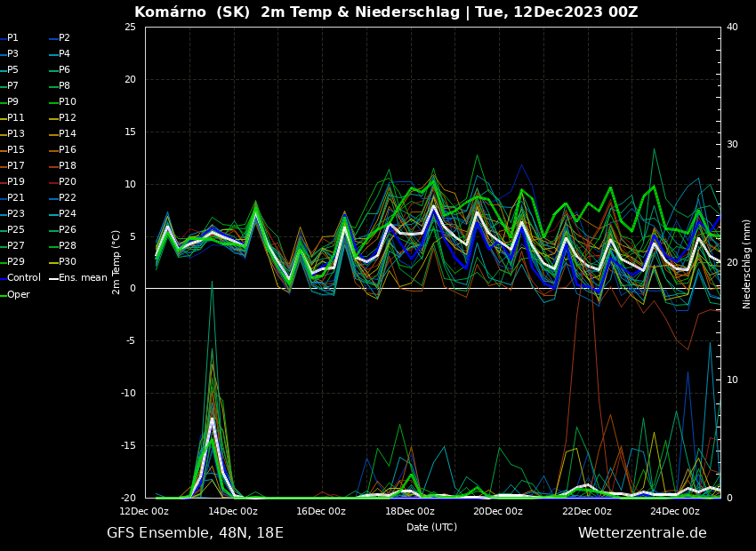Click the 2m Temp (°C) axis label
756x551 pixels.
[117, 262]
